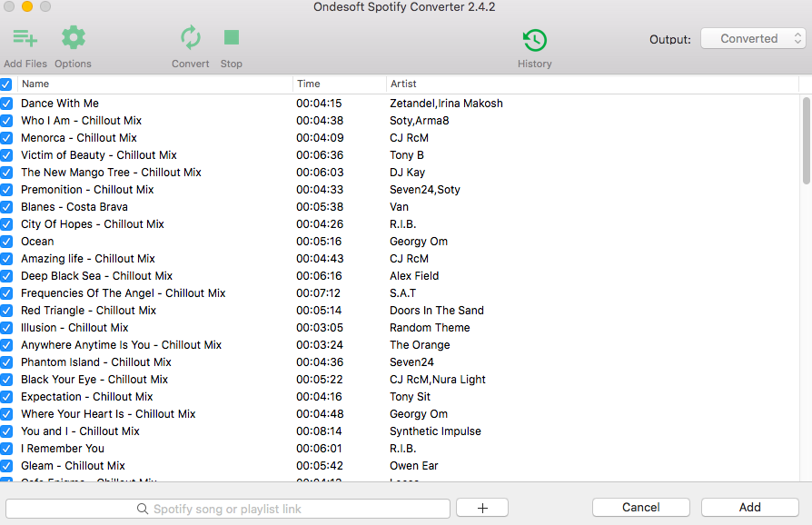Toggle Blanes - Costa Brava checkbox
812x525 pixels.
6,207
